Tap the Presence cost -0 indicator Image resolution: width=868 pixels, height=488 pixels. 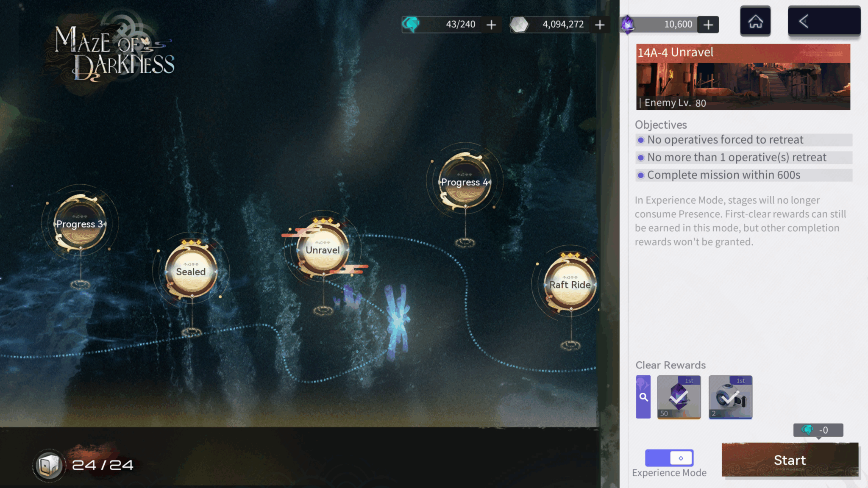pos(818,430)
